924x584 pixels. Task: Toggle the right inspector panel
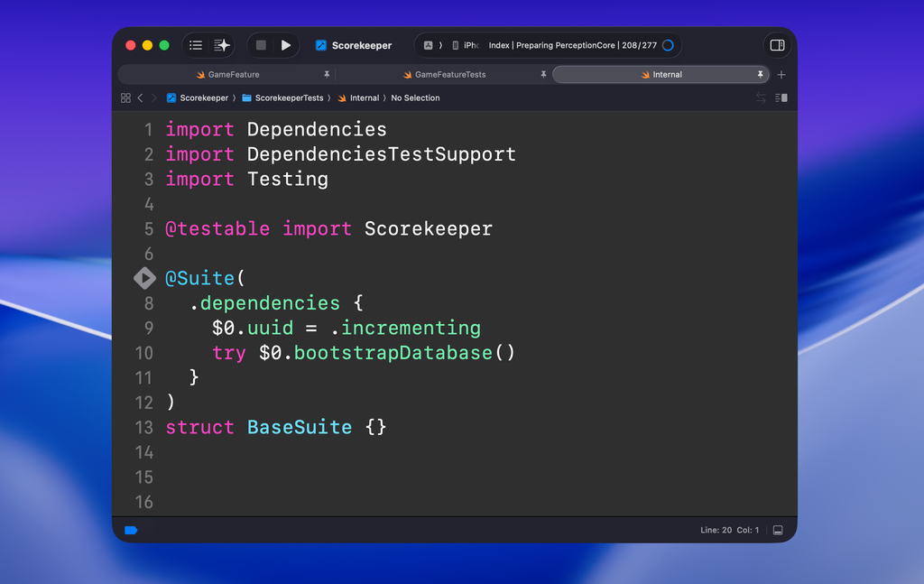coord(777,45)
